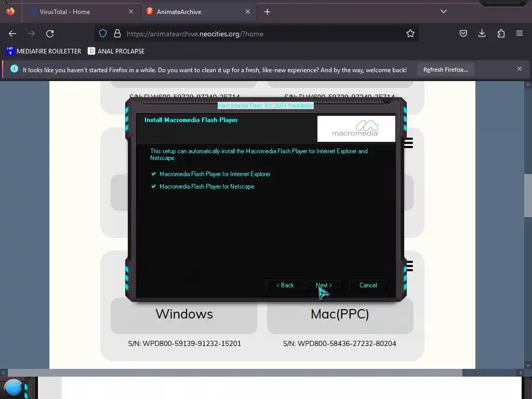Expand the list all tabs chevron

click(x=444, y=11)
